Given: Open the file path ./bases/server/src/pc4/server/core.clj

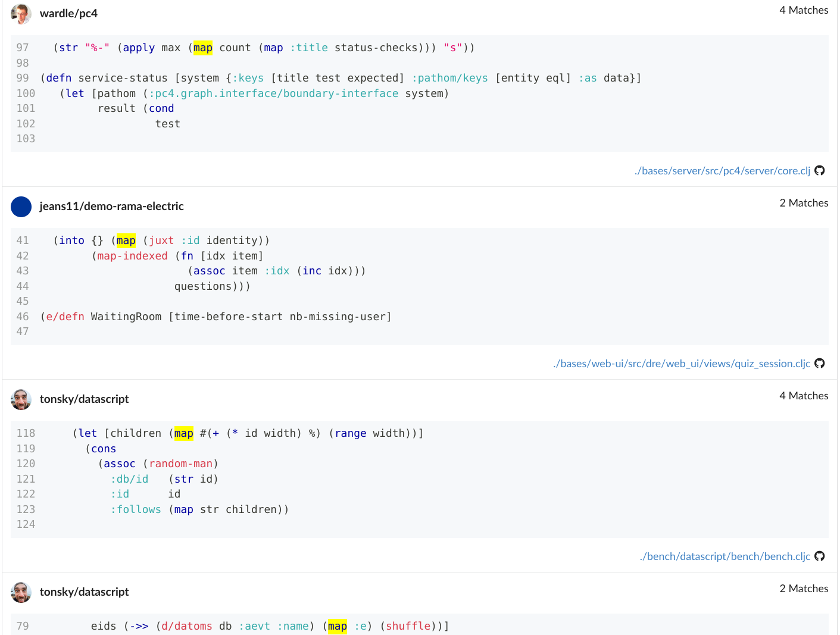Looking at the screenshot, I should [x=722, y=170].
